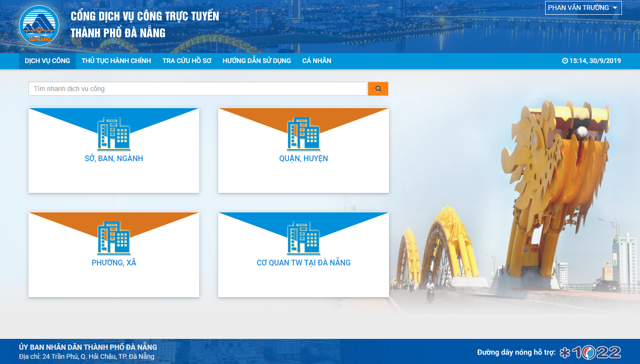Open the SỞ, BAN, NGÀNH link

[114, 159]
